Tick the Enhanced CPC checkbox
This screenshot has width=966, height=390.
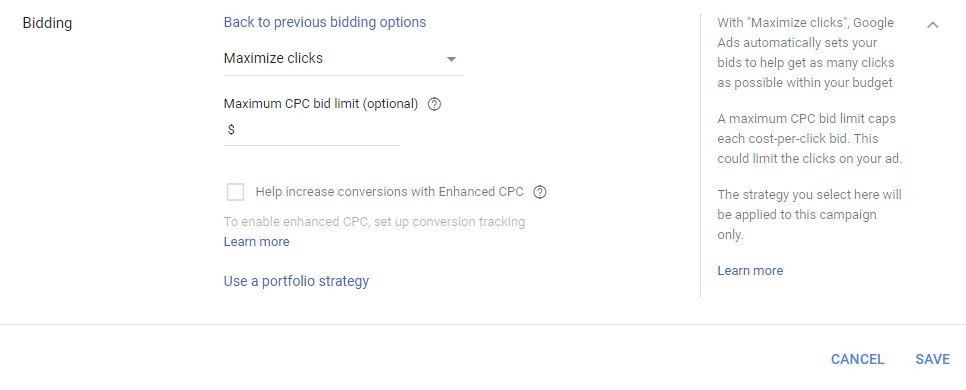(x=235, y=192)
